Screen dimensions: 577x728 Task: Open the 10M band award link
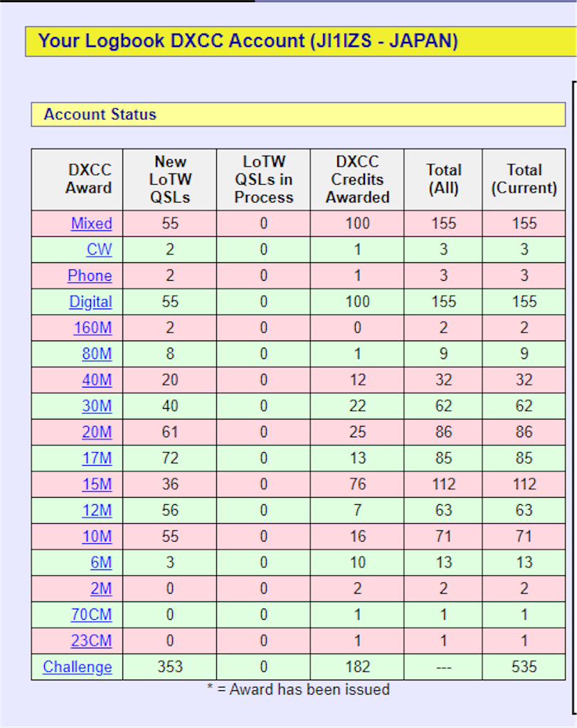[x=97, y=536]
